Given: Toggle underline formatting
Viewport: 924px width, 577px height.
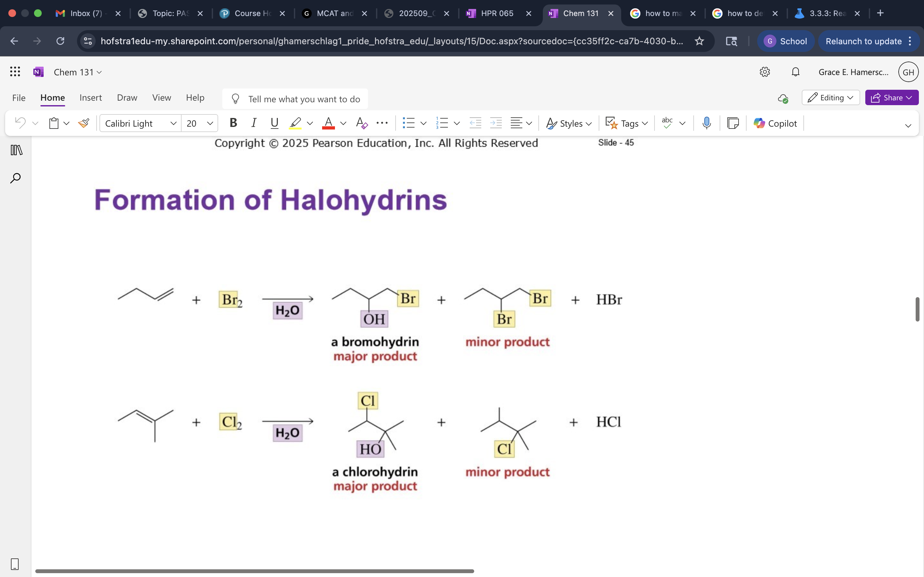Looking at the screenshot, I should [274, 123].
